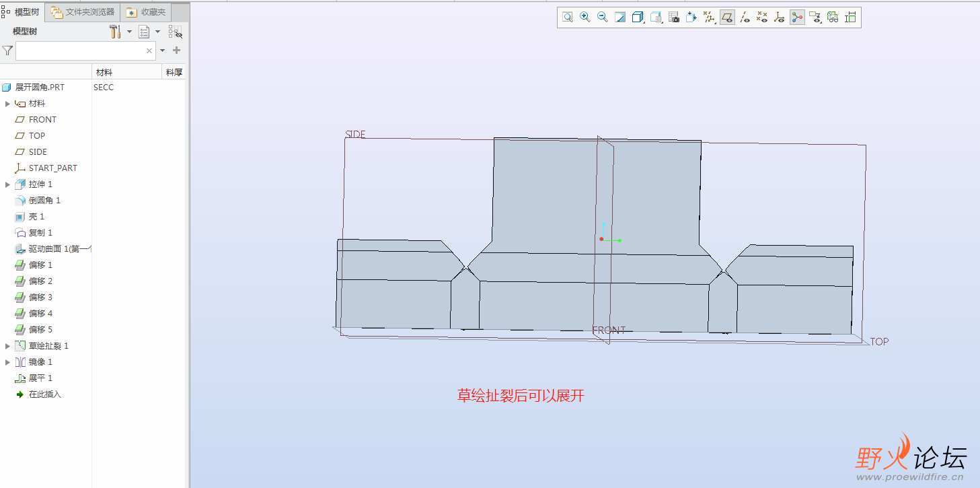The width and height of the screenshot is (980, 488).
Task: Switch to the 文件夹浏览器 tab
Action: 83,12
